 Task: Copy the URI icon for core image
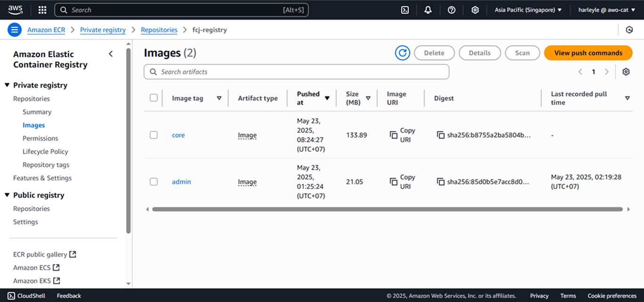(x=394, y=135)
